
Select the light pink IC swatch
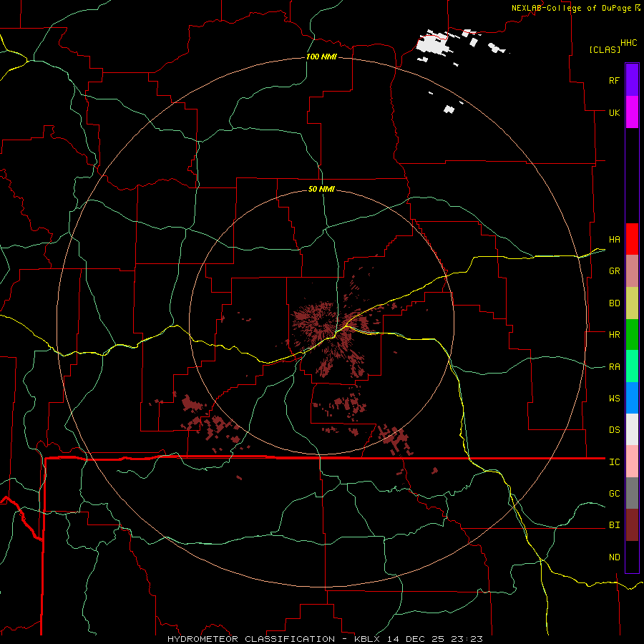632,462
